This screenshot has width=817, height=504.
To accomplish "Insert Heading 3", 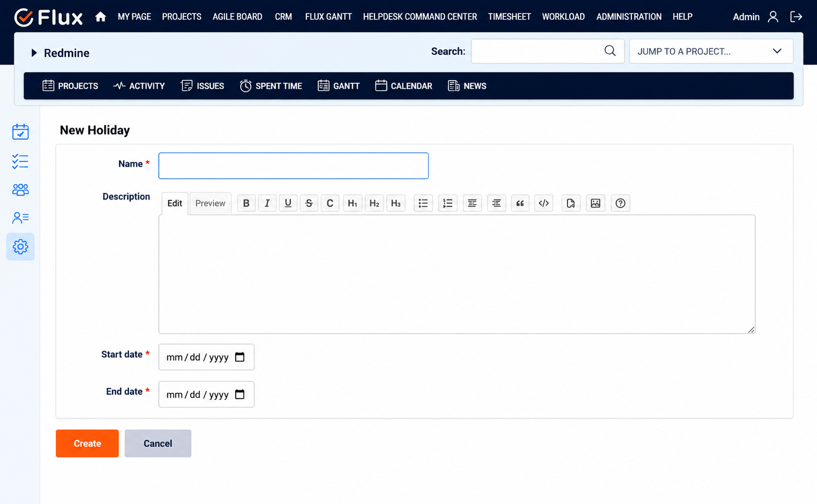I will 396,203.
